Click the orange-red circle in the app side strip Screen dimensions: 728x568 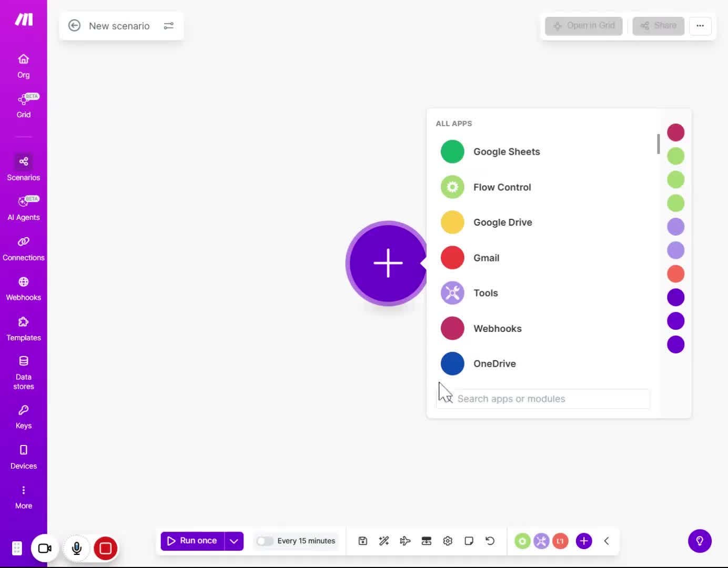[676, 274]
